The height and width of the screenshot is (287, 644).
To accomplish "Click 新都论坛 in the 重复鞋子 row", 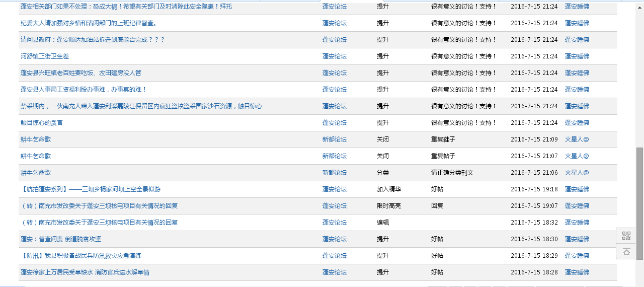I will (x=334, y=139).
